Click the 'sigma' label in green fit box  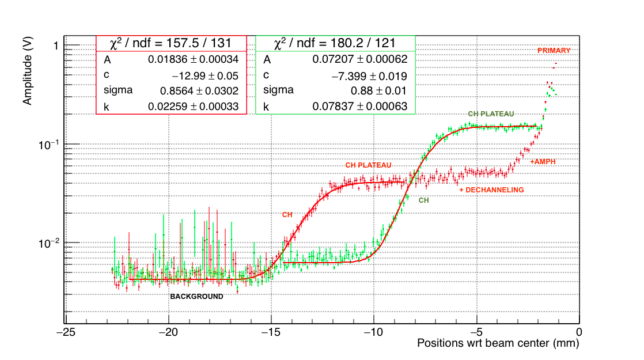278,90
